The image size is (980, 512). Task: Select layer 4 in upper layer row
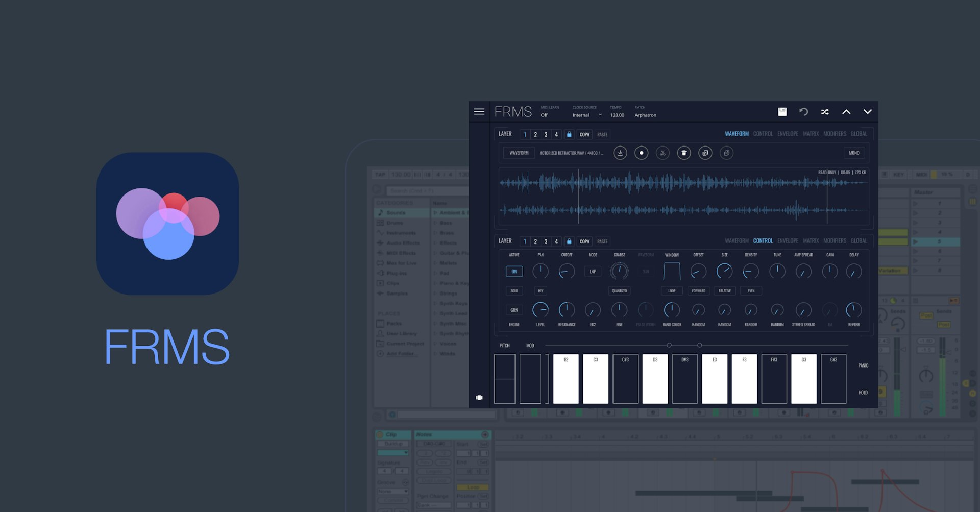point(556,134)
